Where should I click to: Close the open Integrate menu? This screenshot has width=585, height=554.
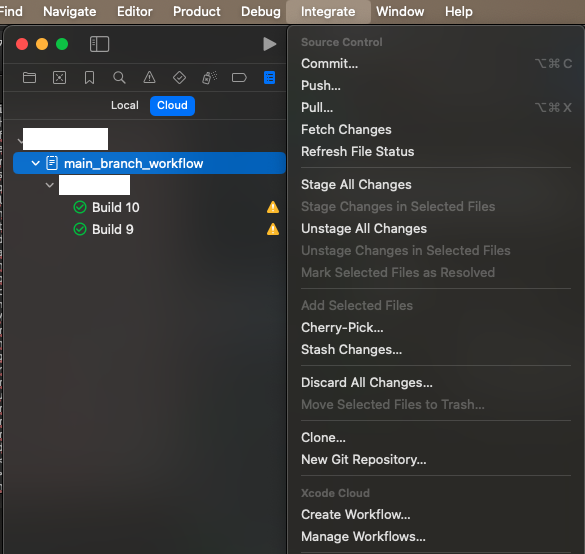(x=328, y=12)
